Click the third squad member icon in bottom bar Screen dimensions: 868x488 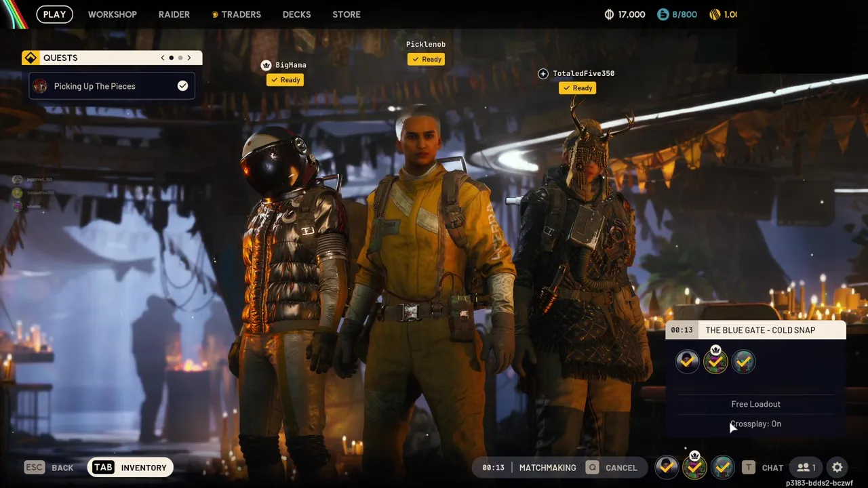click(x=724, y=467)
